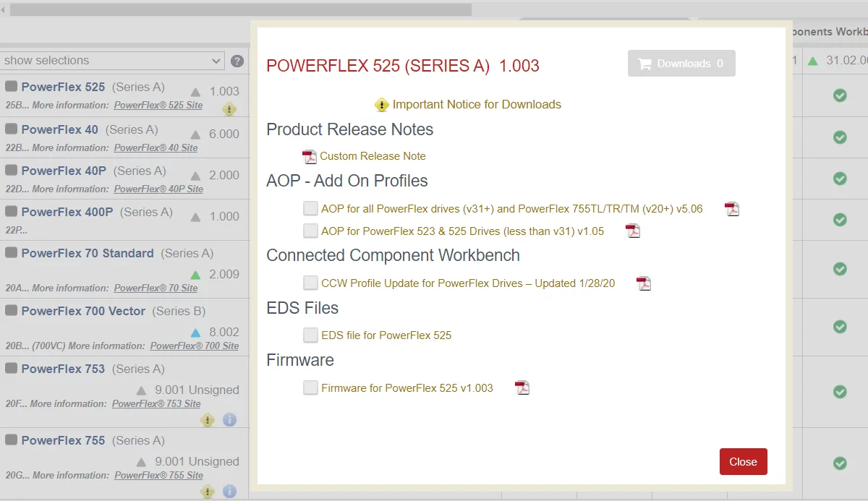Open the Custom Release Note link

373,156
